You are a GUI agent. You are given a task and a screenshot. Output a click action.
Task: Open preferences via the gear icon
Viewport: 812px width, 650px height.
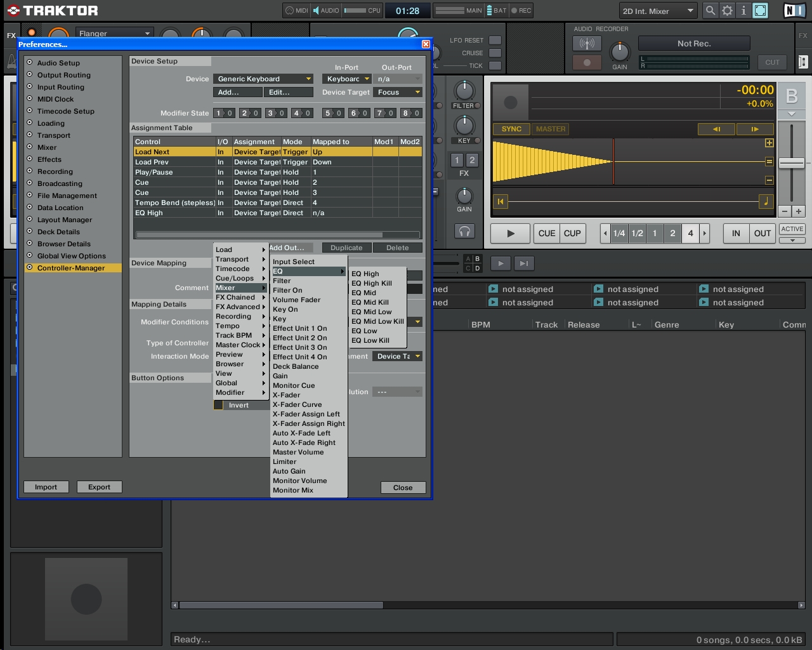727,10
